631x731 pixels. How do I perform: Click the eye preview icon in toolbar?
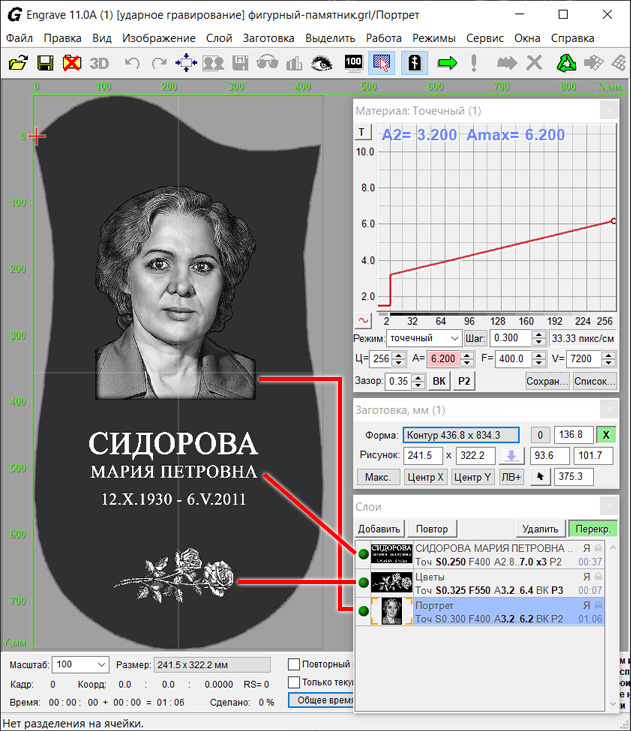click(x=321, y=63)
